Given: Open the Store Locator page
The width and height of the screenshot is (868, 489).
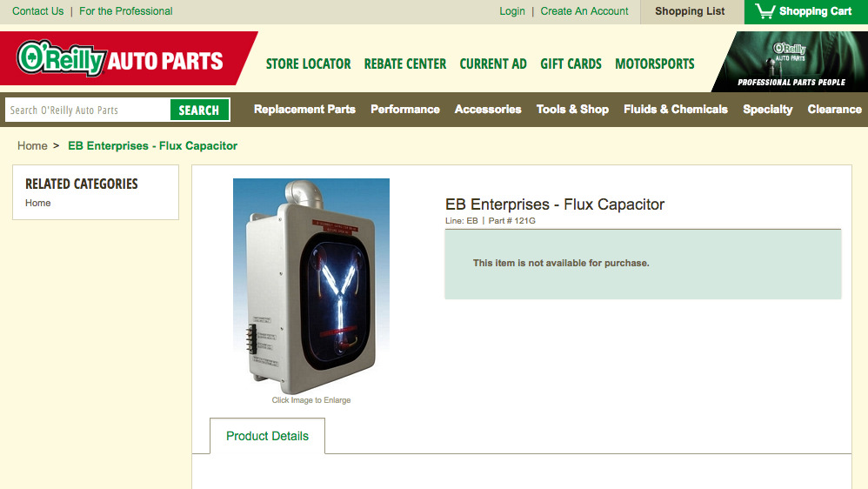Looking at the screenshot, I should (309, 64).
